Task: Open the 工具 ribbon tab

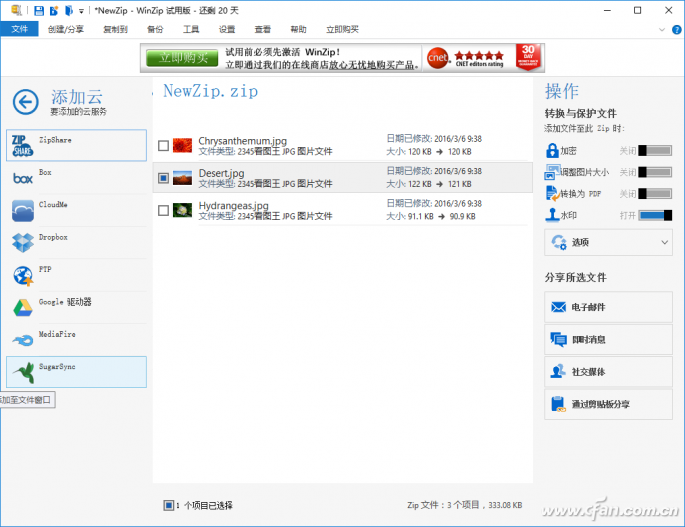Action: (191, 29)
